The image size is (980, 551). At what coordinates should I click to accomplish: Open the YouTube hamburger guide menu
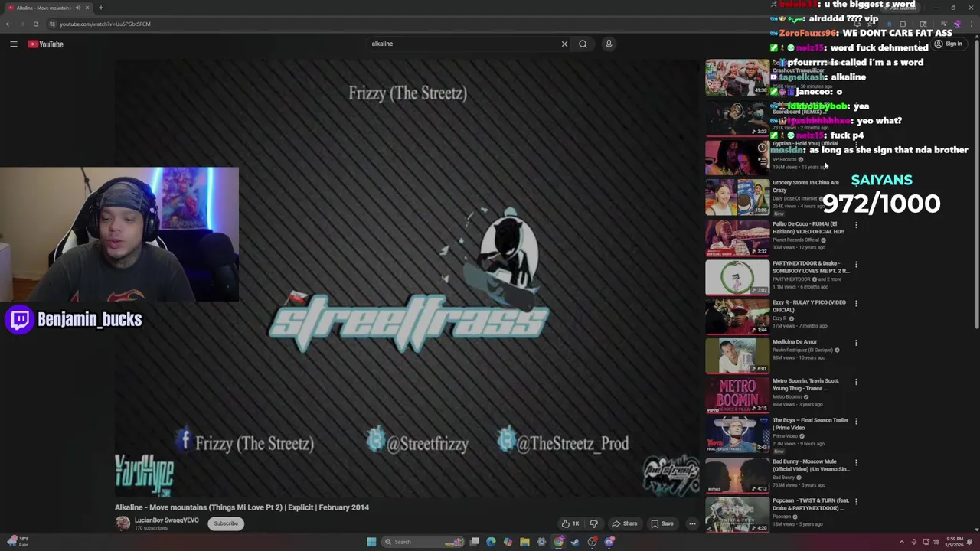pos(13,44)
